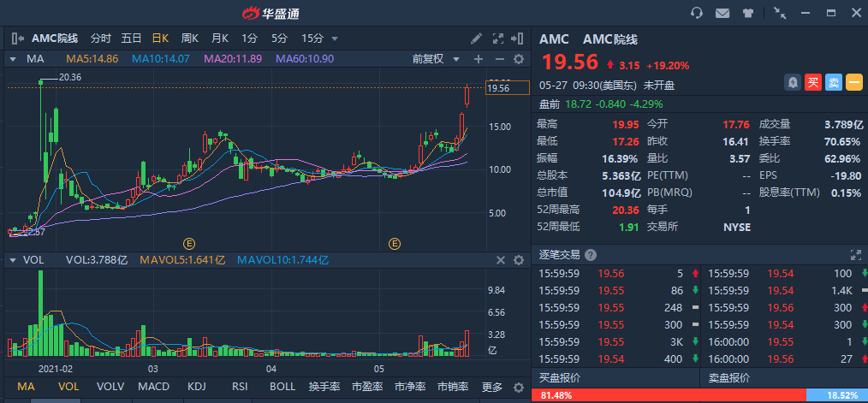Select MA indicator in bottom bar
Image resolution: width=868 pixels, height=403 pixels.
pos(26,387)
